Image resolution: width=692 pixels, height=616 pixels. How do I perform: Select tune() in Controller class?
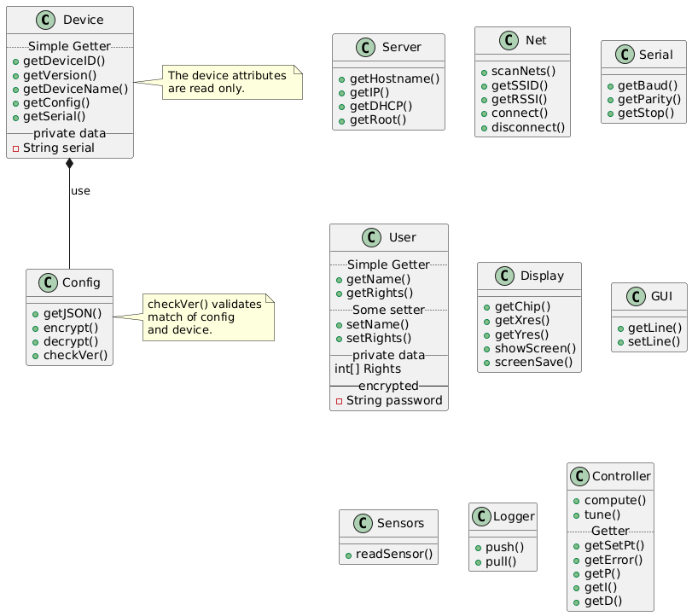pos(602,515)
